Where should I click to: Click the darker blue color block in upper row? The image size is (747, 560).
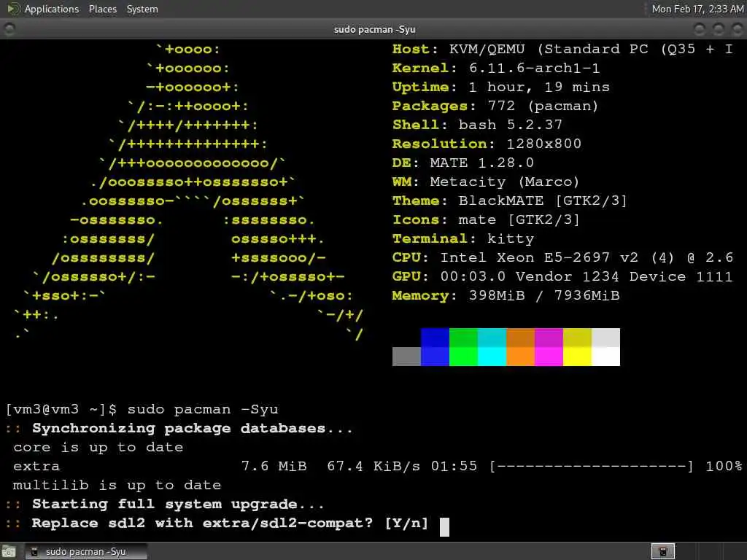coord(435,338)
